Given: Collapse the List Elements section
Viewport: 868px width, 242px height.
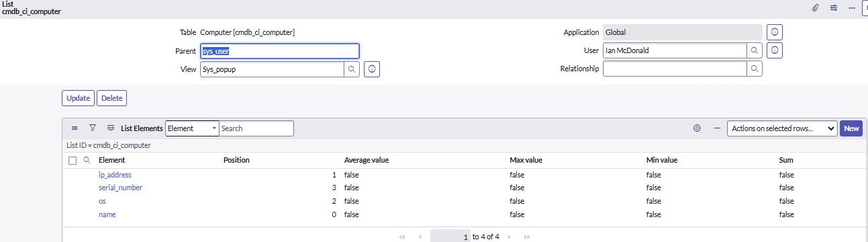Looking at the screenshot, I should coord(716,128).
